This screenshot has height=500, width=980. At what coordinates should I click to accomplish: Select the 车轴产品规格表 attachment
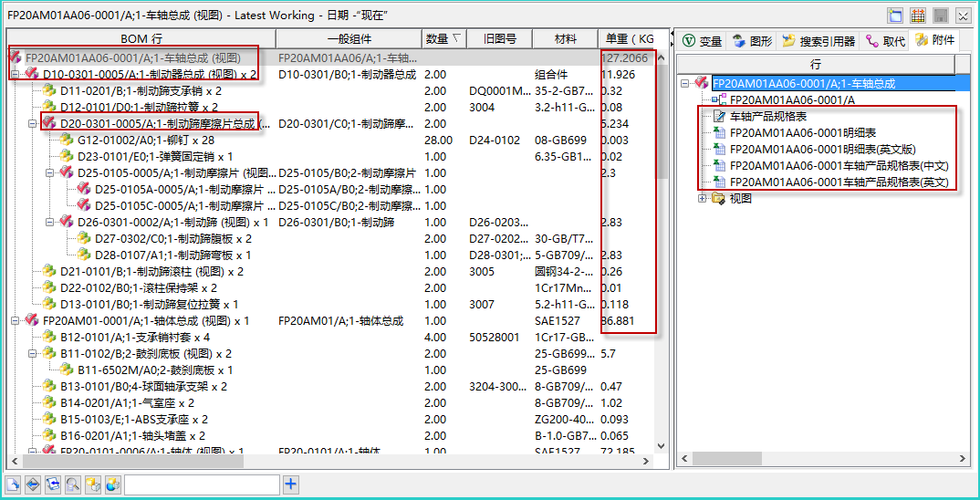pos(767,117)
